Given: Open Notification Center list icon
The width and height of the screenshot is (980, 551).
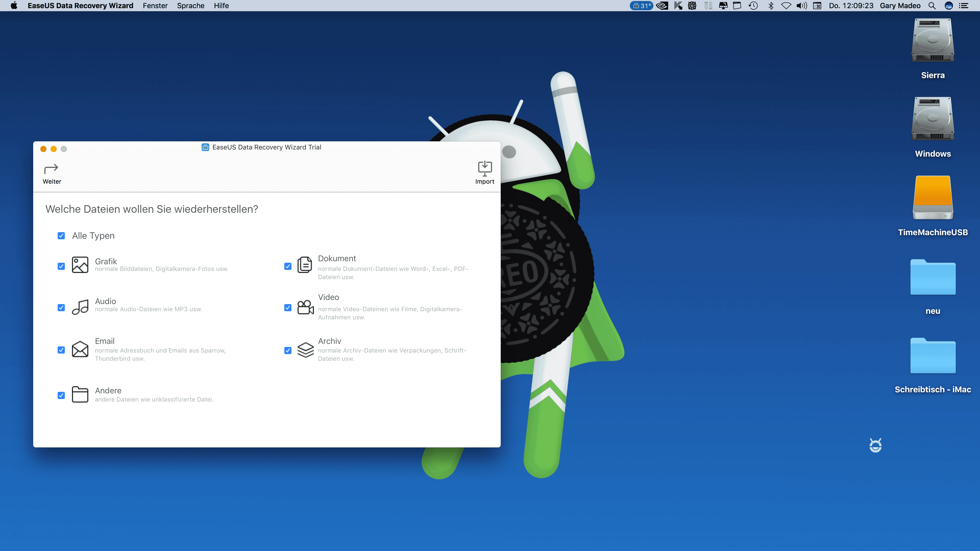Looking at the screenshot, I should tap(964, 6).
